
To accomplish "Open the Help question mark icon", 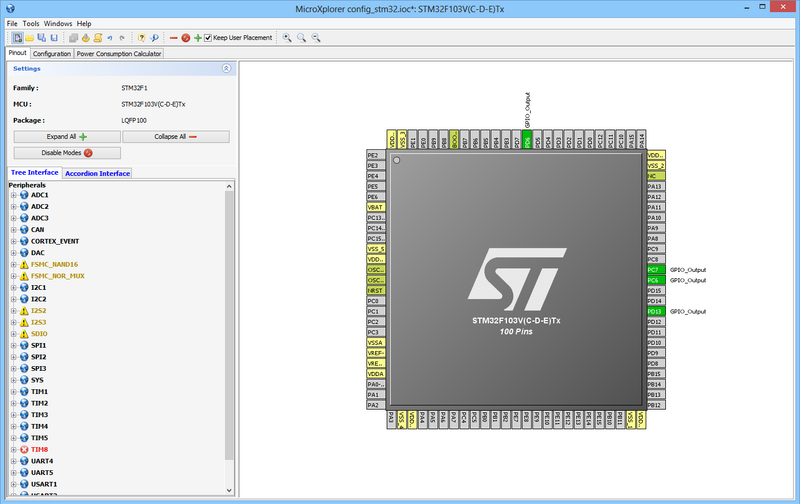I will 142,38.
